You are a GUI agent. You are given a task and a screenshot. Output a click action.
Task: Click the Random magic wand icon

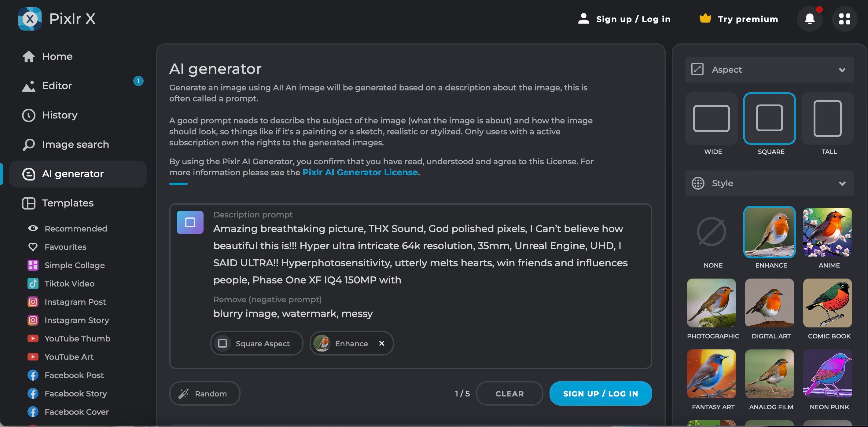(184, 393)
